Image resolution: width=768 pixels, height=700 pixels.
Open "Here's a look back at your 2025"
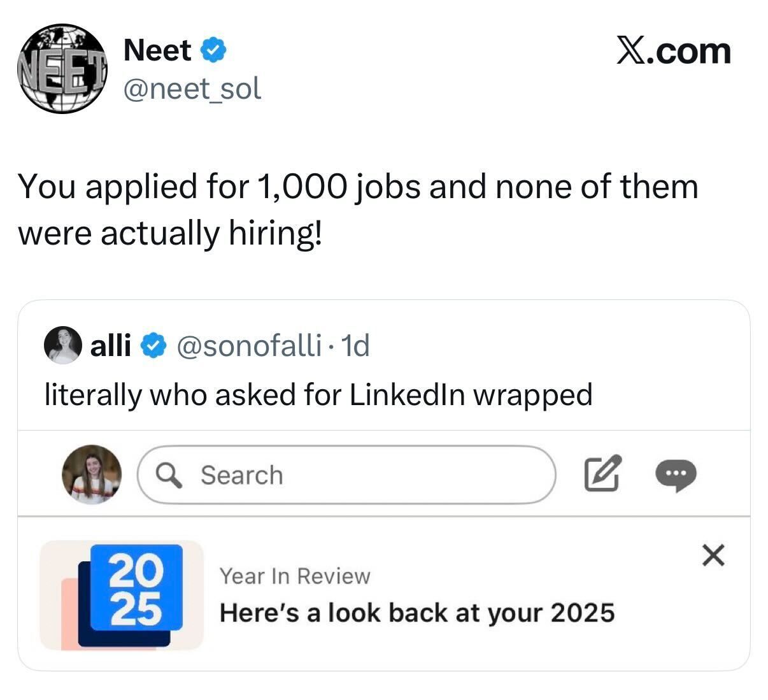coord(417,613)
